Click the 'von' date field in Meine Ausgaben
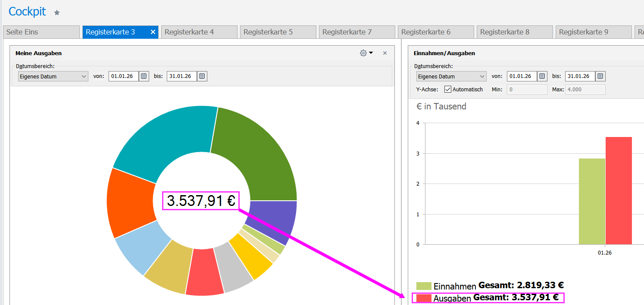 click(x=123, y=76)
